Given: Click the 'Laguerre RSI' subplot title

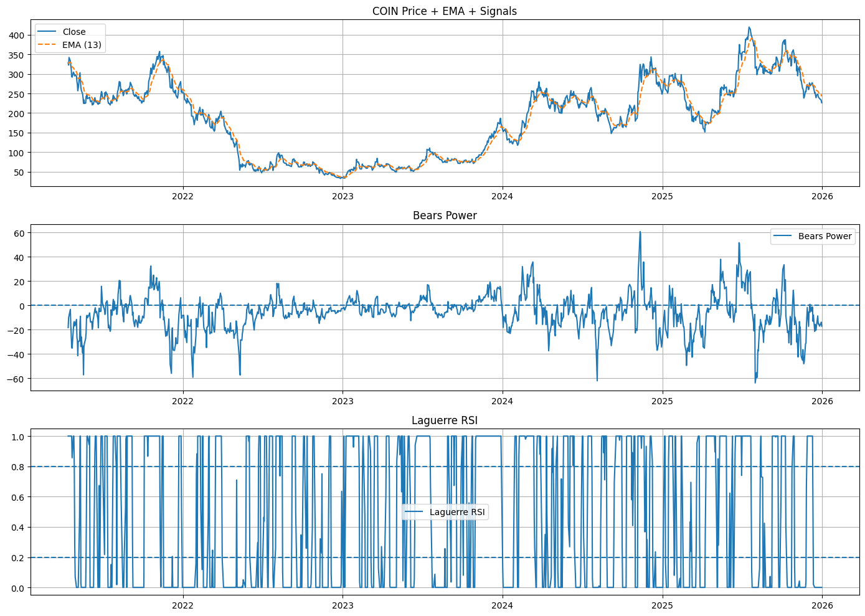Looking at the screenshot, I should pos(445,420).
